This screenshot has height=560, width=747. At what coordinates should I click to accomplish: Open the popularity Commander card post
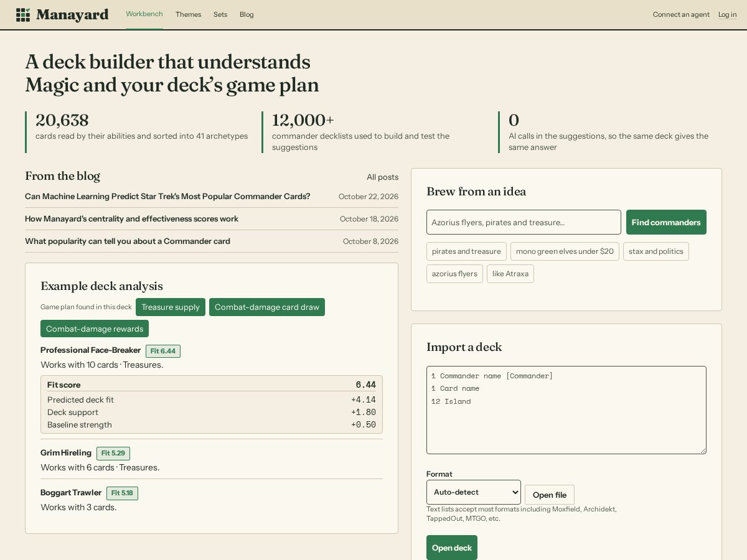pos(128,241)
